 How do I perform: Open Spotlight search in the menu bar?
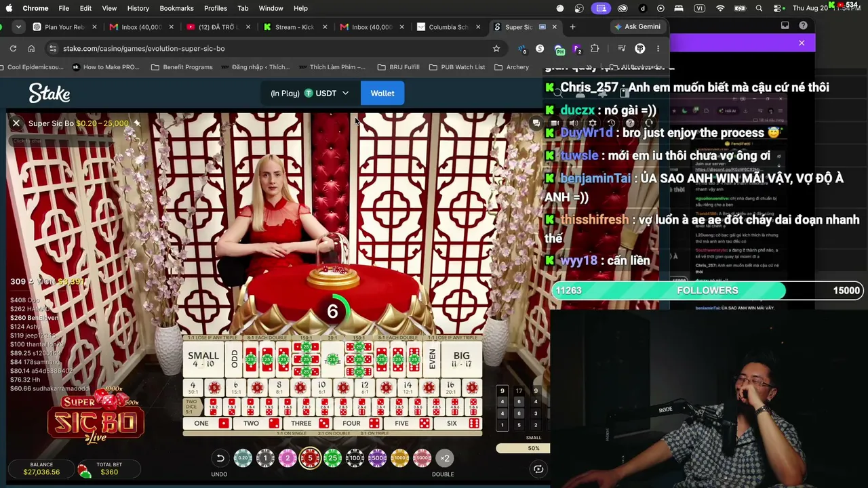pos(759,8)
